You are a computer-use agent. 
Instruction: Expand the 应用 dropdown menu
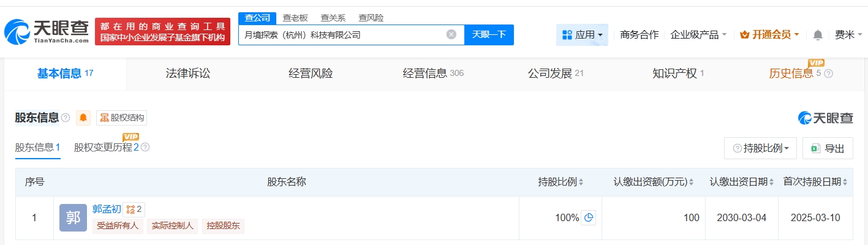pyautogui.click(x=582, y=35)
